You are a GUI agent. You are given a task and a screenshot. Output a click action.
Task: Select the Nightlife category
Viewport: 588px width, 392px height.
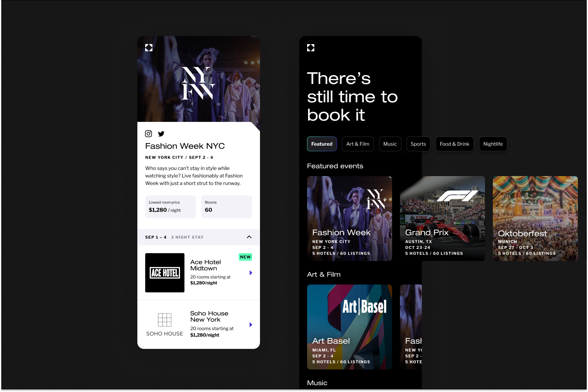[x=493, y=144]
